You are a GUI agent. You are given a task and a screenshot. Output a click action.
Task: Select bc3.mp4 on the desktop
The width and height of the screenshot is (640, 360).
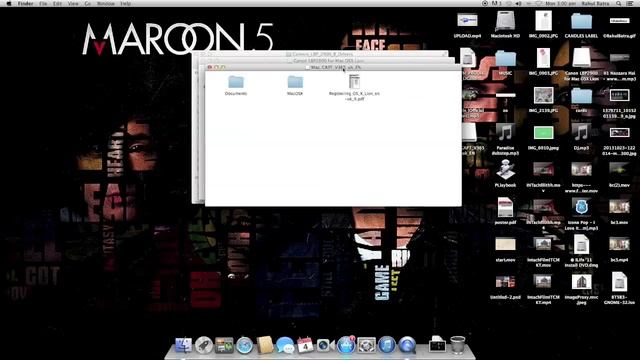619,245
